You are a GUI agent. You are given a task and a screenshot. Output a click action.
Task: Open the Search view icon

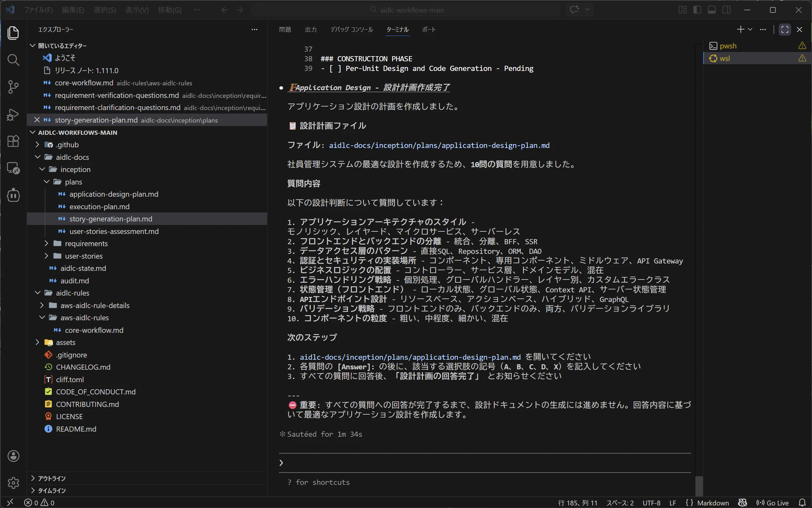(x=13, y=60)
